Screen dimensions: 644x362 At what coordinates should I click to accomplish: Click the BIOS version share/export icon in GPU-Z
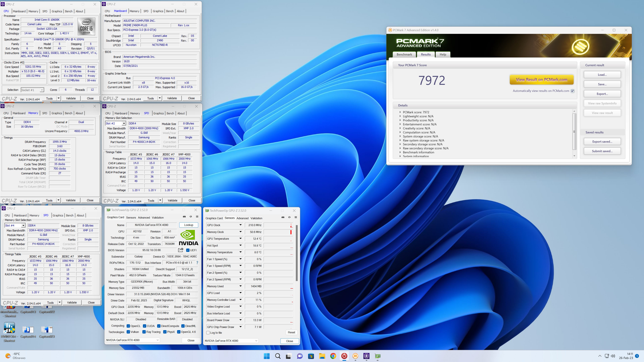pyautogui.click(x=180, y=250)
